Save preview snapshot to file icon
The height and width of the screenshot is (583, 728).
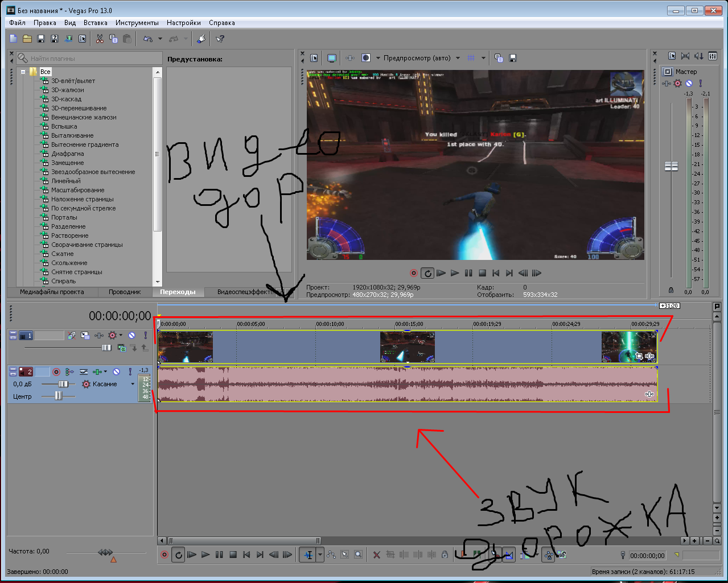(x=513, y=58)
